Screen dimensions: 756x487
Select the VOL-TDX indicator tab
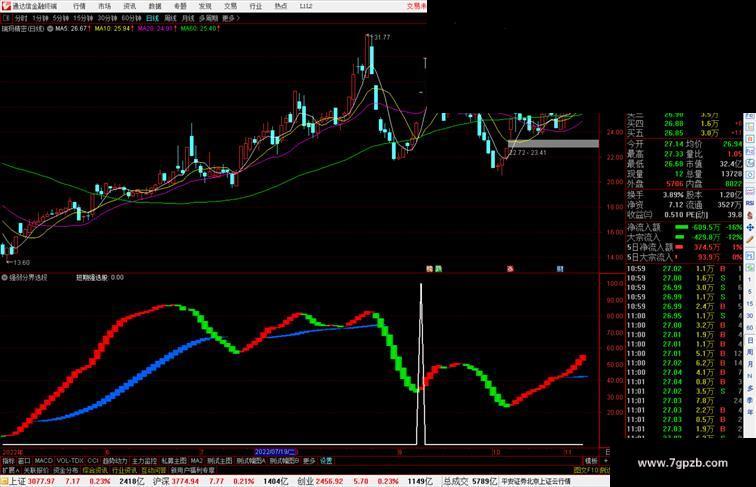(x=70, y=461)
